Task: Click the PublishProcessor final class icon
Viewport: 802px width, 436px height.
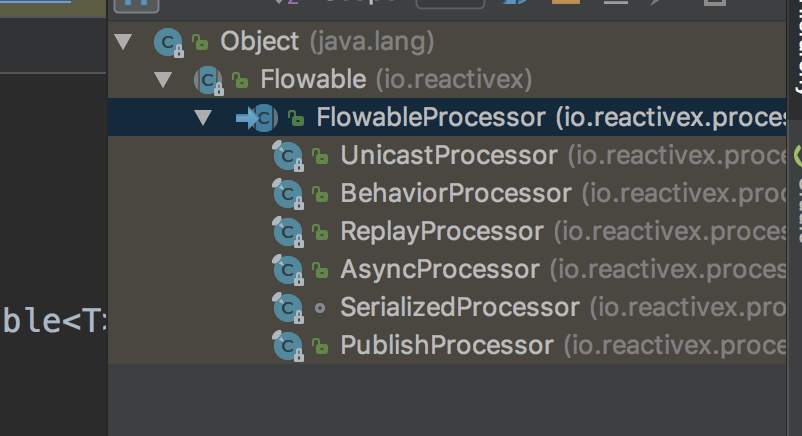Action: [288, 346]
